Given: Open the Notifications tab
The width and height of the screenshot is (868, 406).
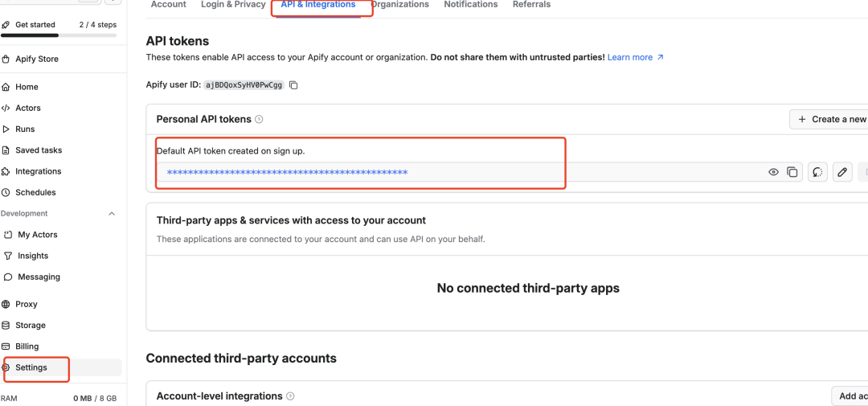Looking at the screenshot, I should (x=470, y=5).
